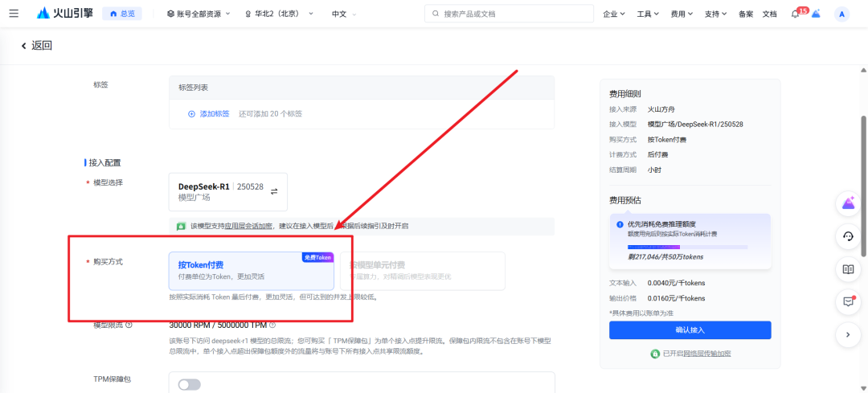Viewport: 868px width, 393px height.
Task: Click help icon after 5000000 TPM
Action: click(272, 325)
